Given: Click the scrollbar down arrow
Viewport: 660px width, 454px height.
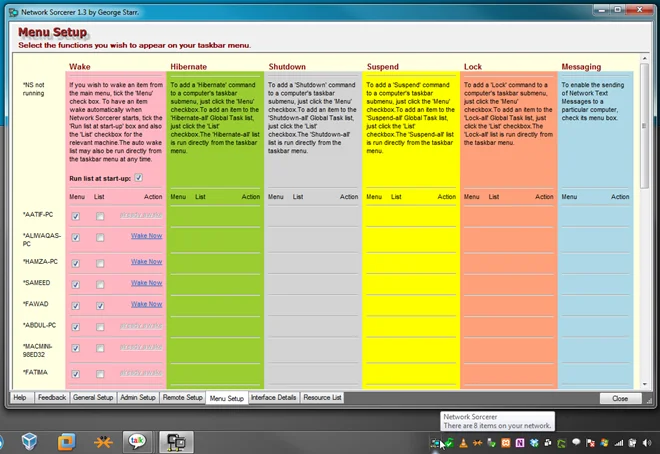Looking at the screenshot, I should tap(644, 384).
